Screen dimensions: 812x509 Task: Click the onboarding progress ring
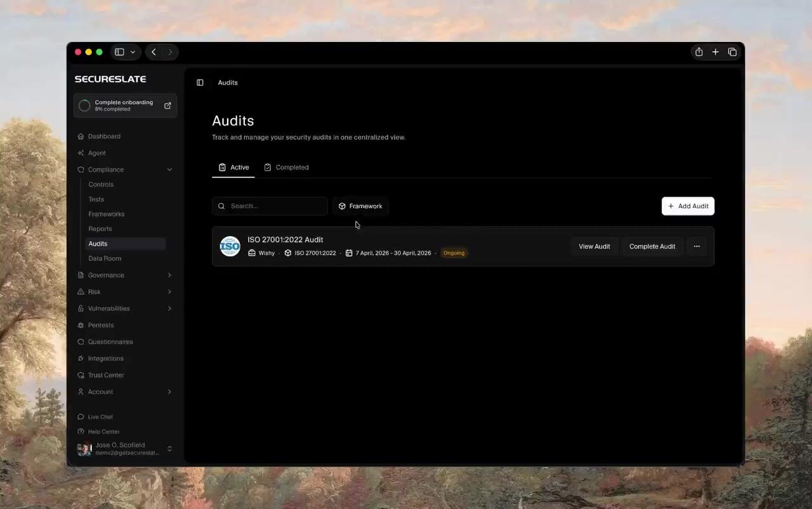pos(84,106)
